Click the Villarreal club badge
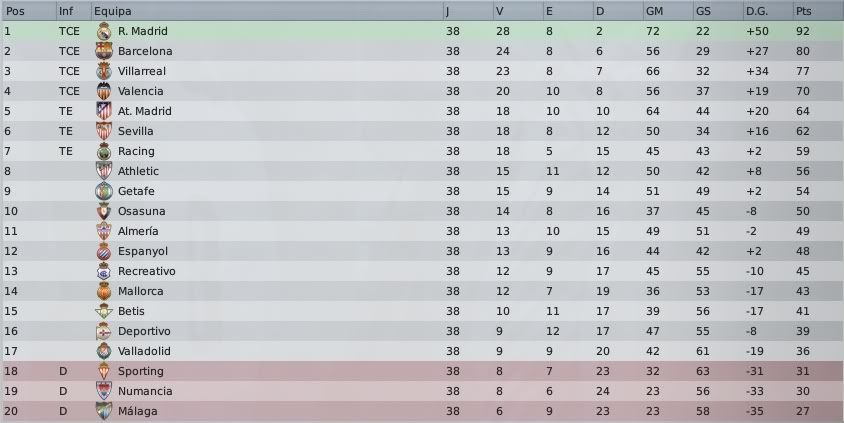Viewport: 844px width, 423px height. (104, 71)
